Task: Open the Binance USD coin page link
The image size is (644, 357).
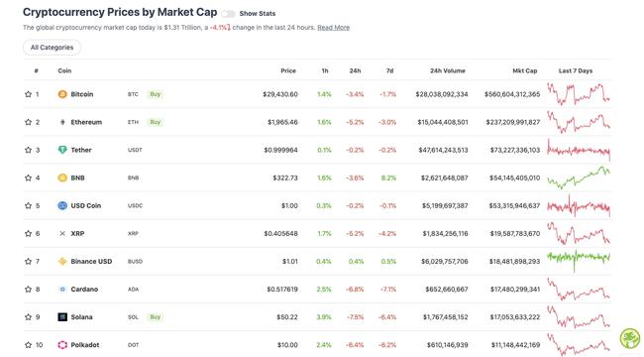Action: [91, 261]
